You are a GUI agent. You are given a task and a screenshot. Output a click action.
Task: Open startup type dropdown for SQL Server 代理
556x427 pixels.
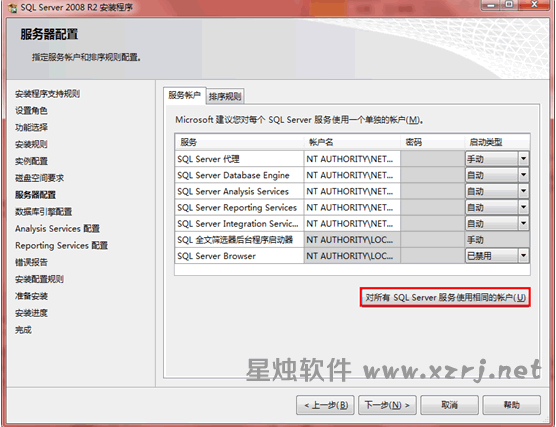click(x=523, y=159)
